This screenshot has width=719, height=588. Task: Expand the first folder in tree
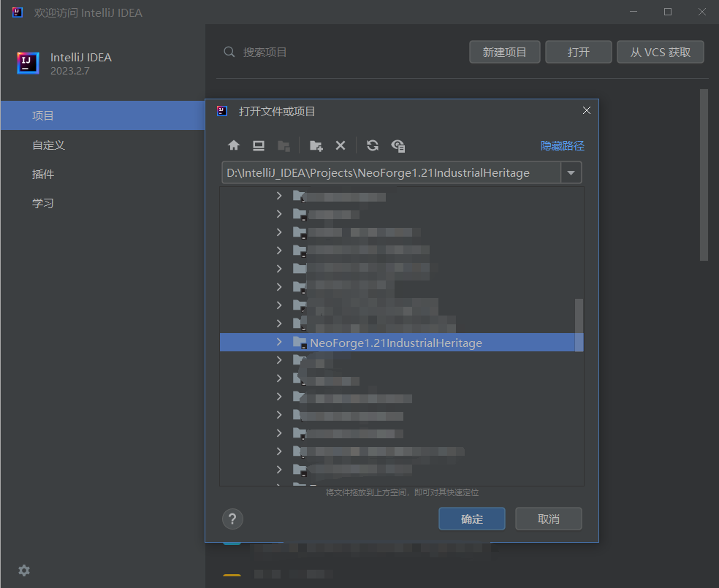coord(279,196)
